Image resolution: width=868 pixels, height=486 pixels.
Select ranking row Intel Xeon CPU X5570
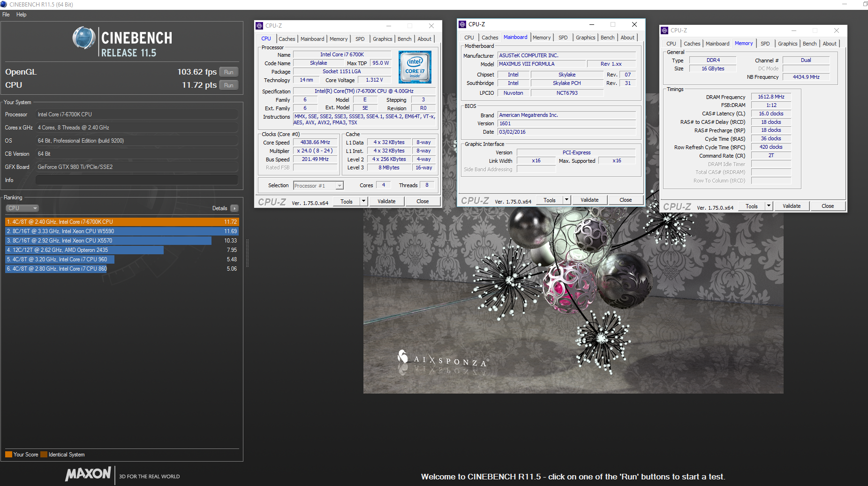[x=122, y=241]
